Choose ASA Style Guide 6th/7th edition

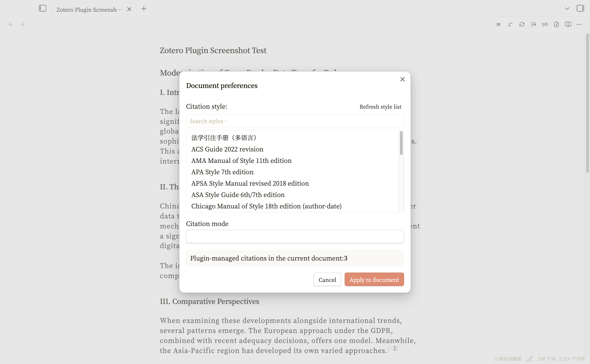(x=293, y=195)
